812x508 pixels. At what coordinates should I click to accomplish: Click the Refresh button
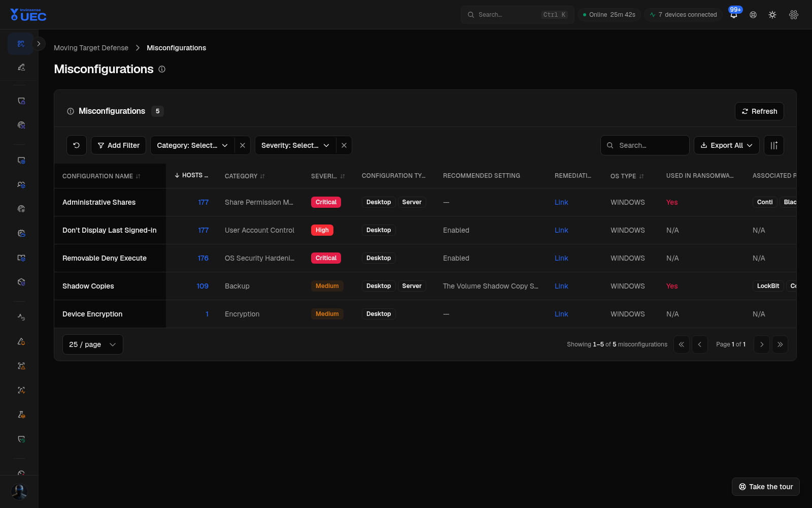[759, 111]
